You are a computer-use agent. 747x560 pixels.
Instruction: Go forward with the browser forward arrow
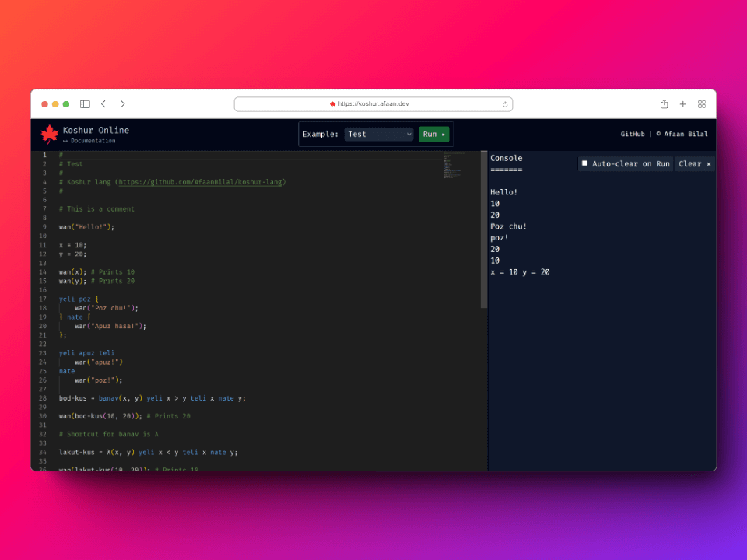(122, 103)
